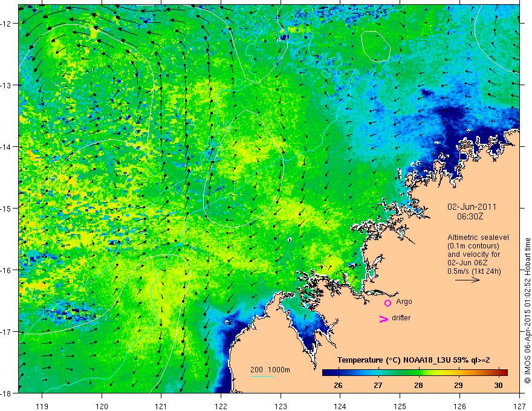Click the 'Argo' legend label
The width and height of the screenshot is (532, 411).
(404, 302)
